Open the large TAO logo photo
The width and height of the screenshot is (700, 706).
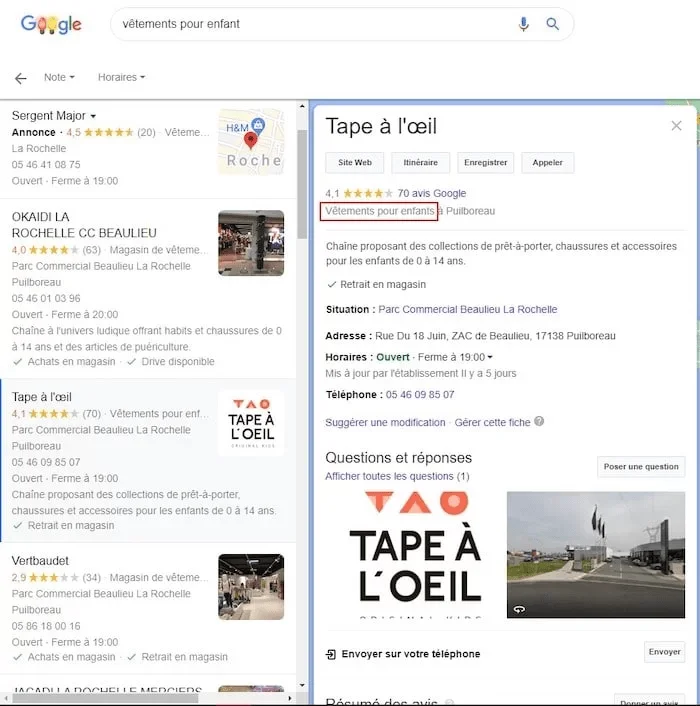click(x=415, y=555)
